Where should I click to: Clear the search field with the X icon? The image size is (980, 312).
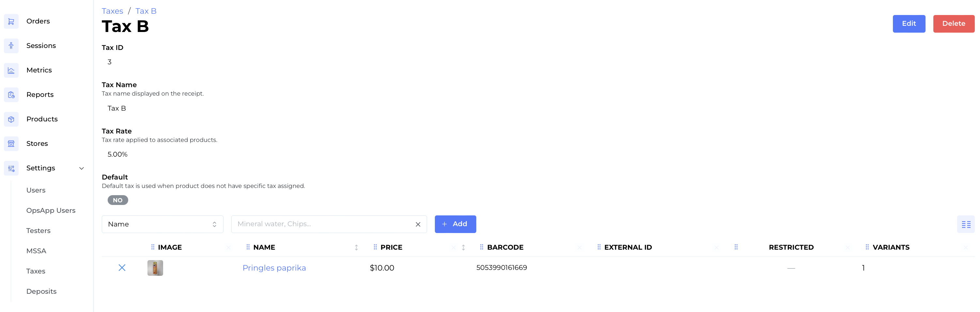(418, 224)
